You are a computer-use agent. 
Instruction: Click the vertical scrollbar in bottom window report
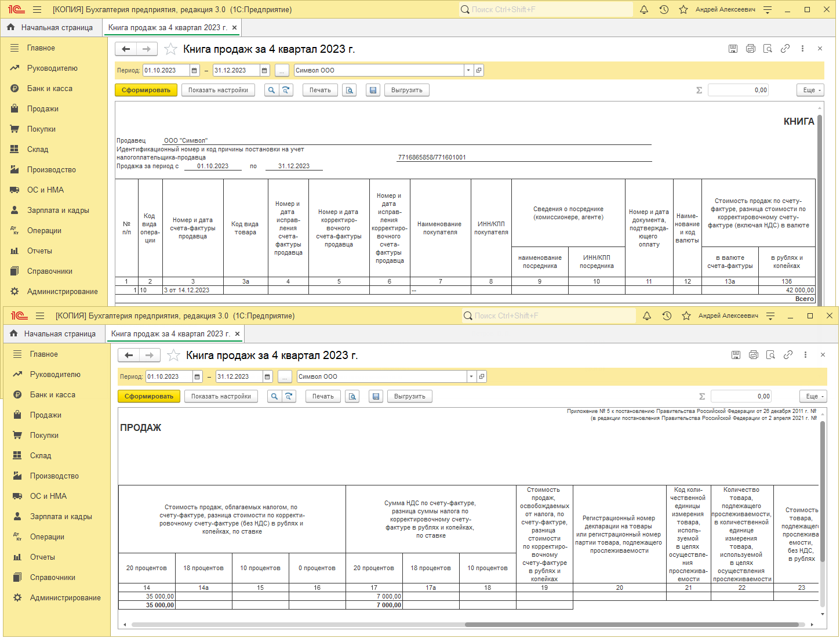822,492
